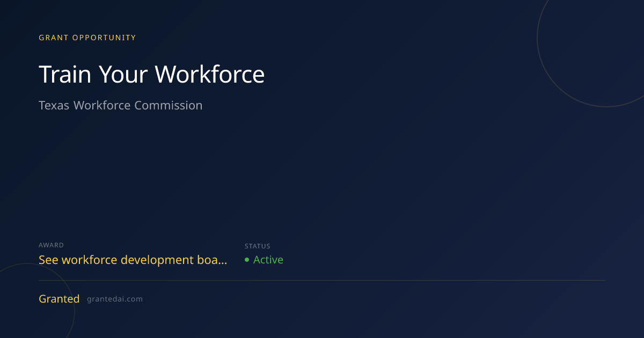Click the green 'Active' status text
This screenshot has height=338, width=644.
268,260
